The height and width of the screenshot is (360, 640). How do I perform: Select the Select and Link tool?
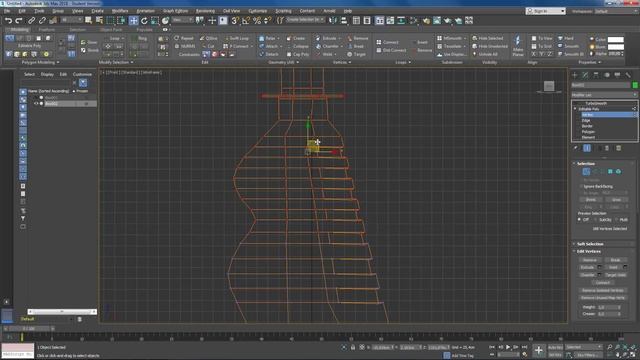pos(31,20)
